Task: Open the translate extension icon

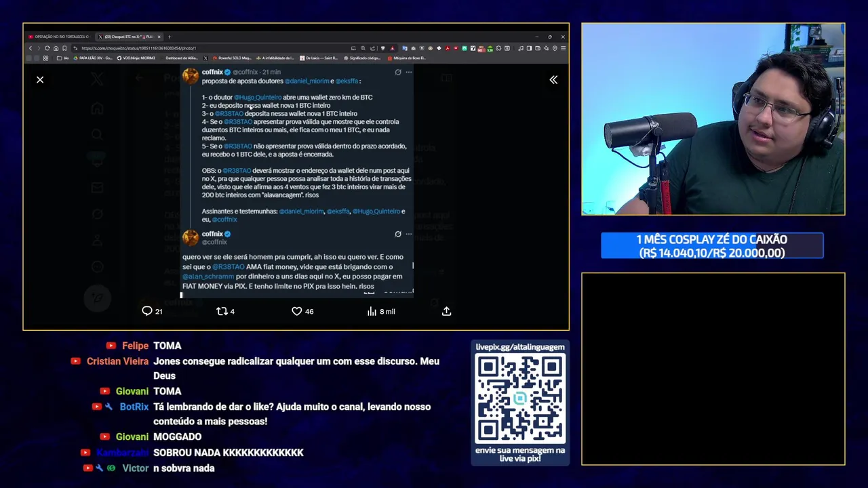Action: (405, 48)
